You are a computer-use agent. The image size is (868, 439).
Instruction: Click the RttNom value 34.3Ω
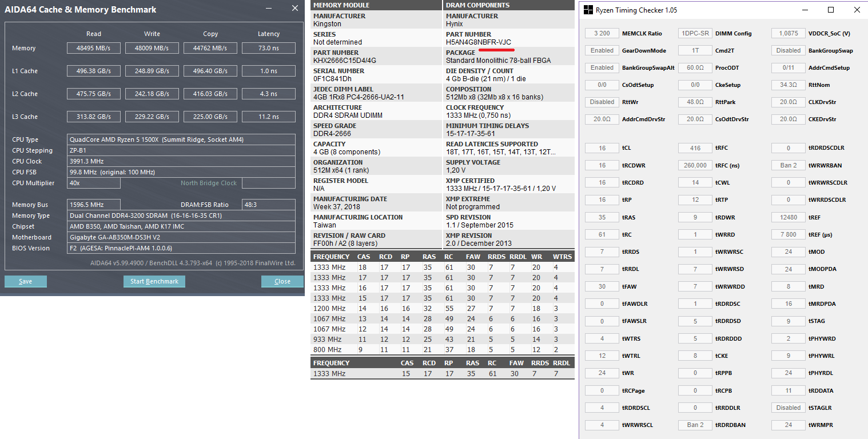click(789, 85)
